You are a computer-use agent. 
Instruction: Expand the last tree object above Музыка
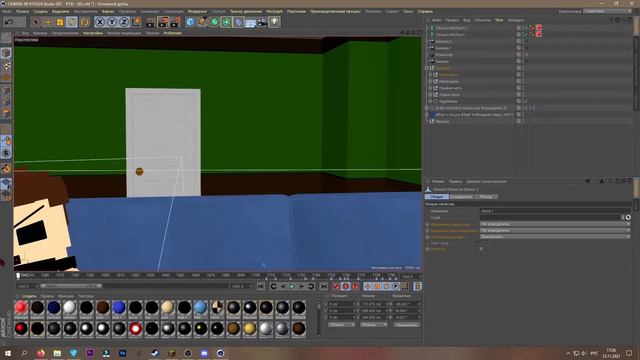pos(427,115)
